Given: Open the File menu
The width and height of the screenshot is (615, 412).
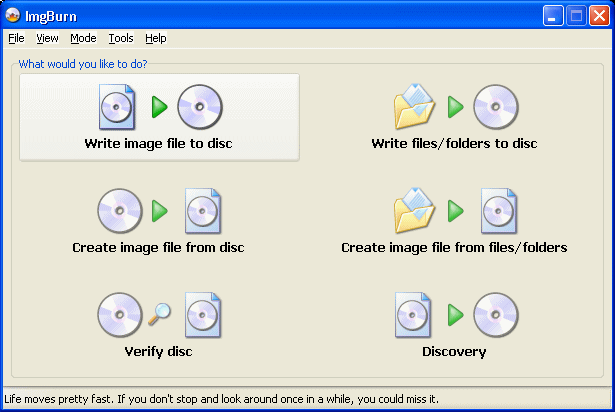Looking at the screenshot, I should 16,38.
